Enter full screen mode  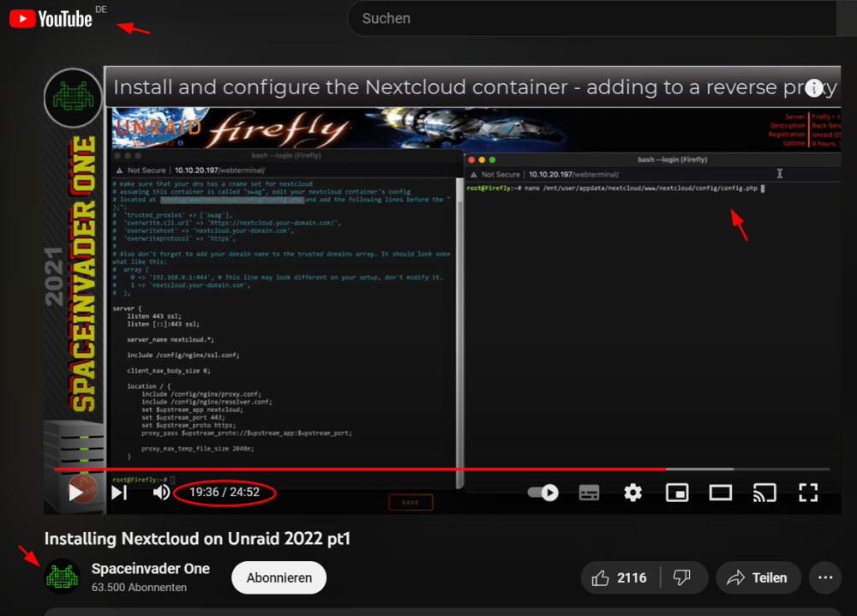(808, 493)
